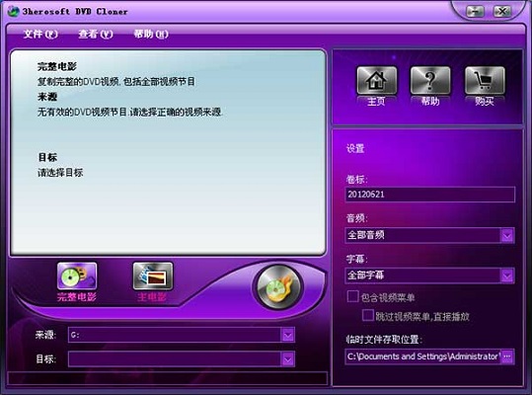Open the 文件(F) menu
The height and width of the screenshot is (395, 532).
coord(40,34)
